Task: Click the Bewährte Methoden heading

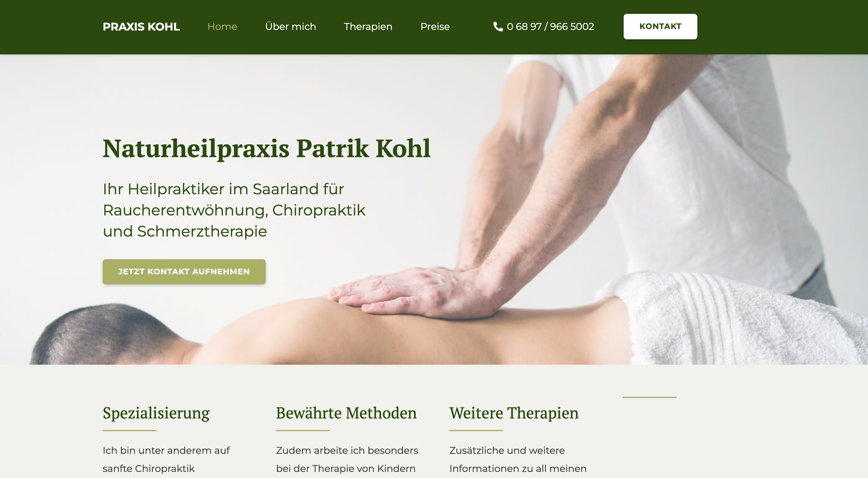Action: (x=346, y=413)
